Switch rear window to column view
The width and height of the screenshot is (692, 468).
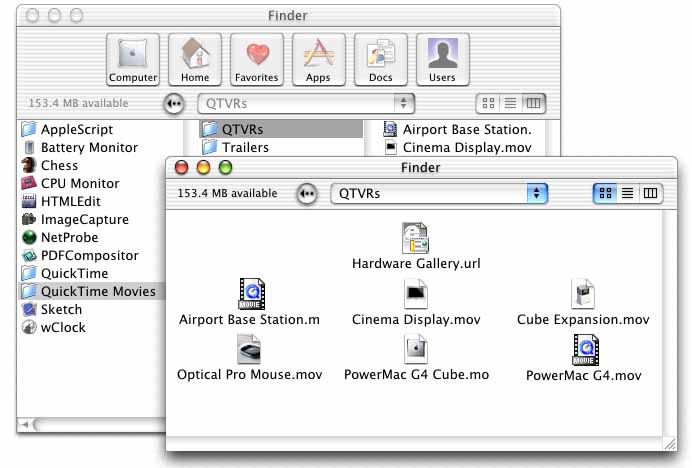[x=534, y=103]
